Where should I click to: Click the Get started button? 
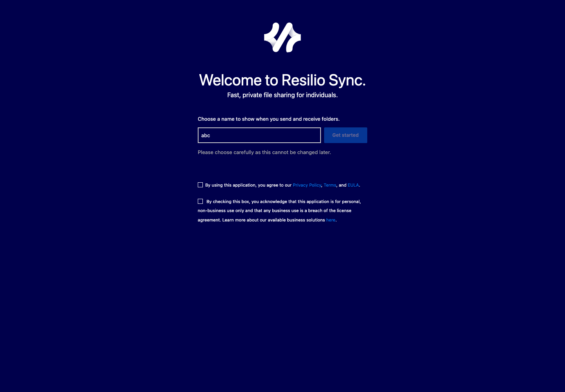[346, 135]
